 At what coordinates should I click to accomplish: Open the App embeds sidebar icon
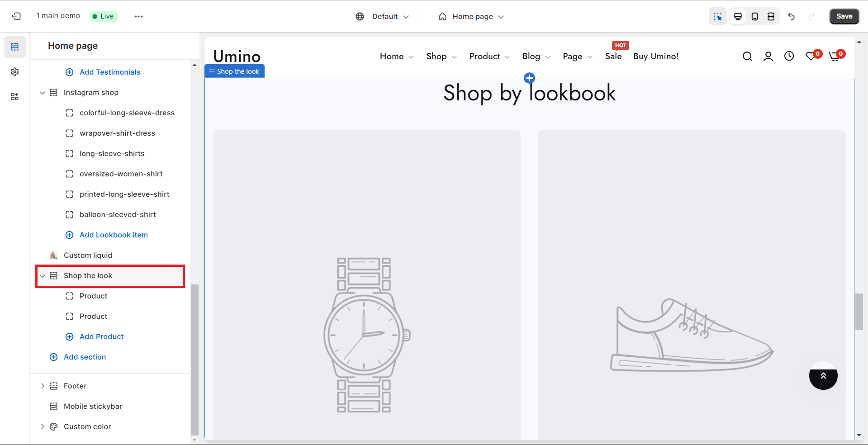point(15,97)
